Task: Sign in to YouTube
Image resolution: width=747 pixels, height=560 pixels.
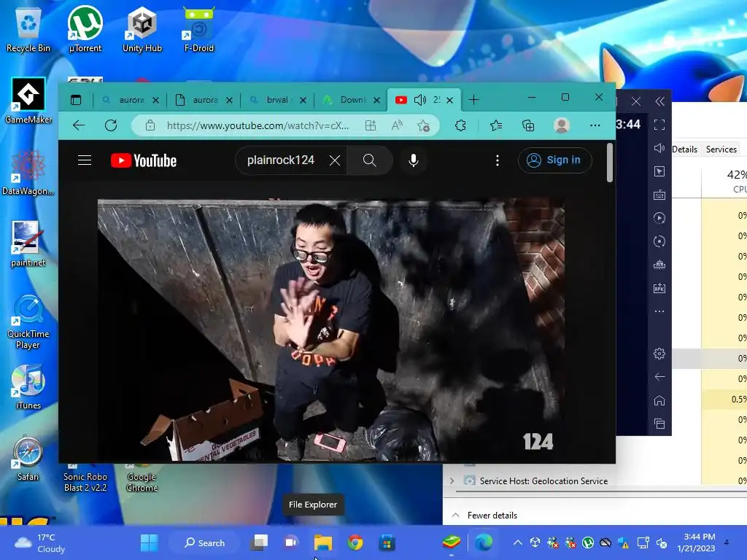Action: 554,160
